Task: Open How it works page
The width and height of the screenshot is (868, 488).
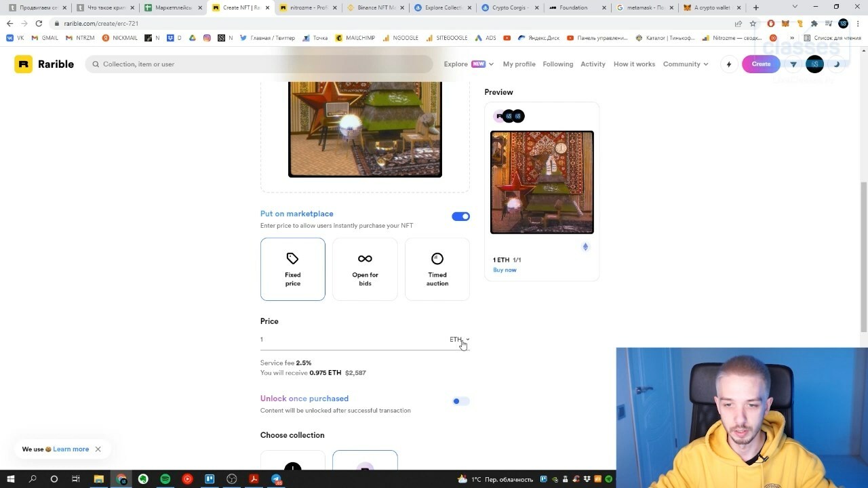Action: (634, 64)
